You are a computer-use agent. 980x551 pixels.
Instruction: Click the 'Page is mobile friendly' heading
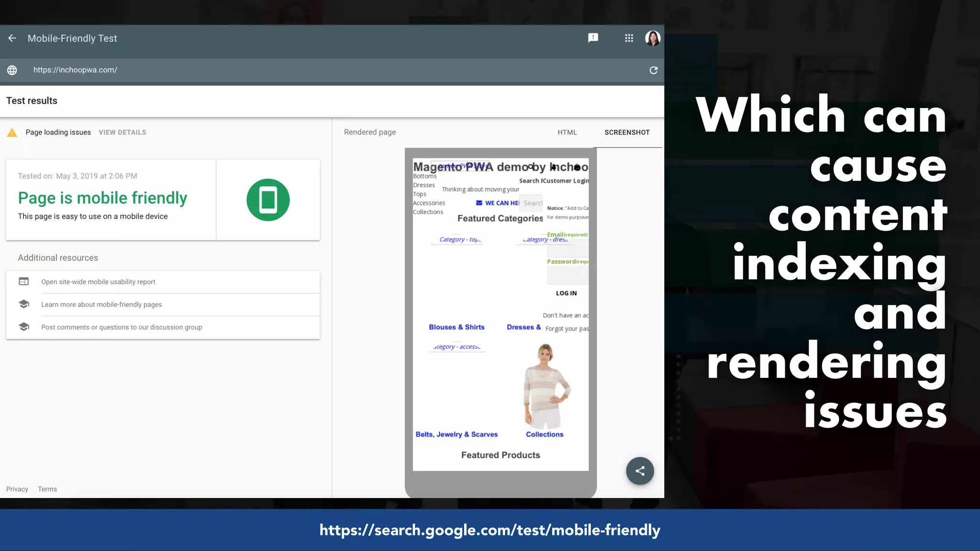(102, 198)
